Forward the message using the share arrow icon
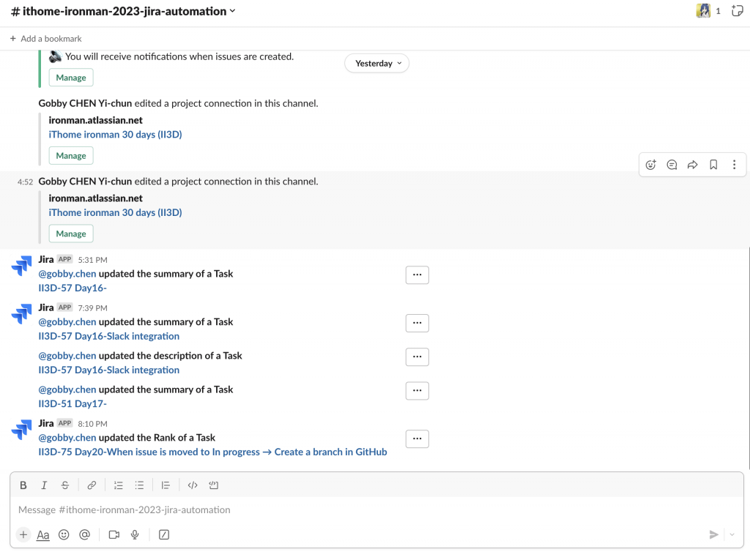 pos(692,165)
